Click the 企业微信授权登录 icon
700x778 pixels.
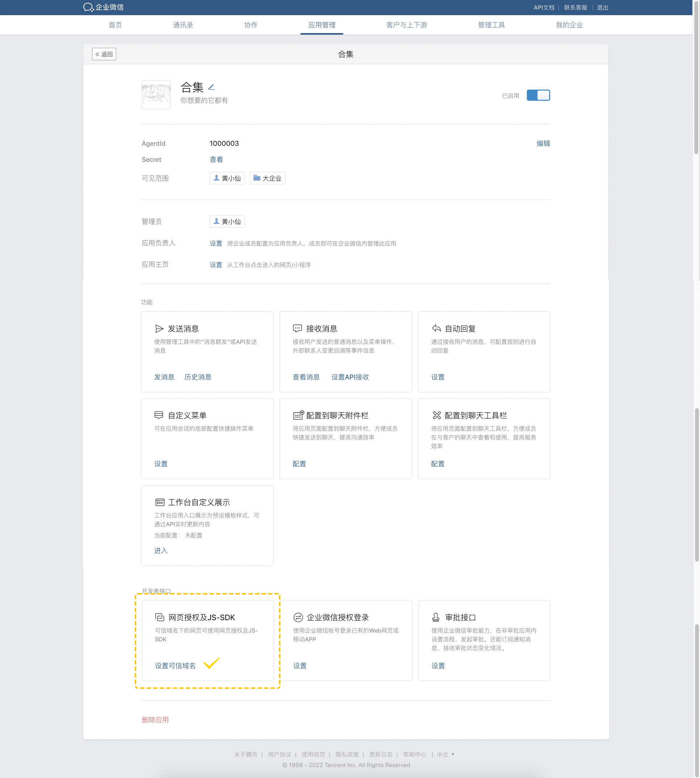(298, 617)
